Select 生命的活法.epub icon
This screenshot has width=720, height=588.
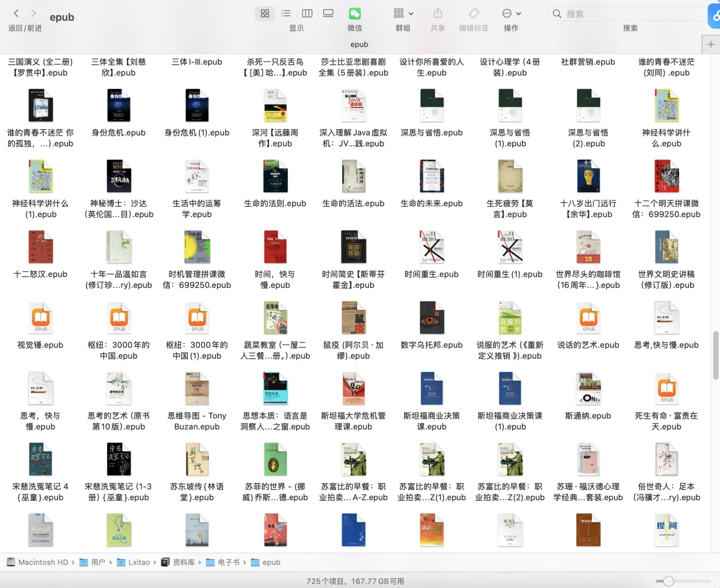click(x=354, y=176)
